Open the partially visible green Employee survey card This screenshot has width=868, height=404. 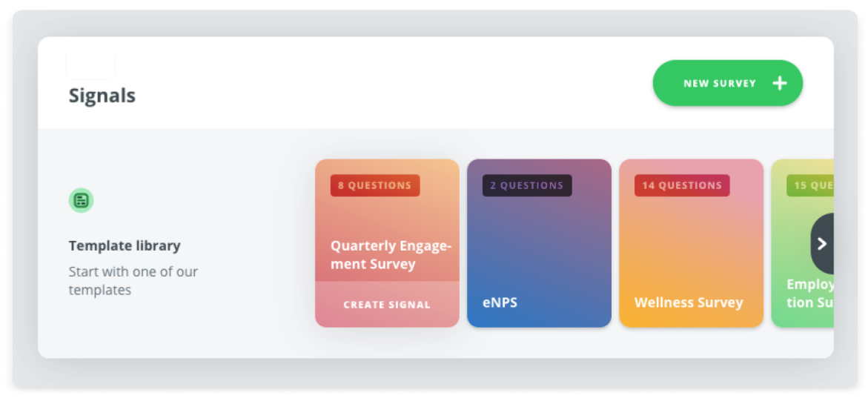click(x=802, y=243)
